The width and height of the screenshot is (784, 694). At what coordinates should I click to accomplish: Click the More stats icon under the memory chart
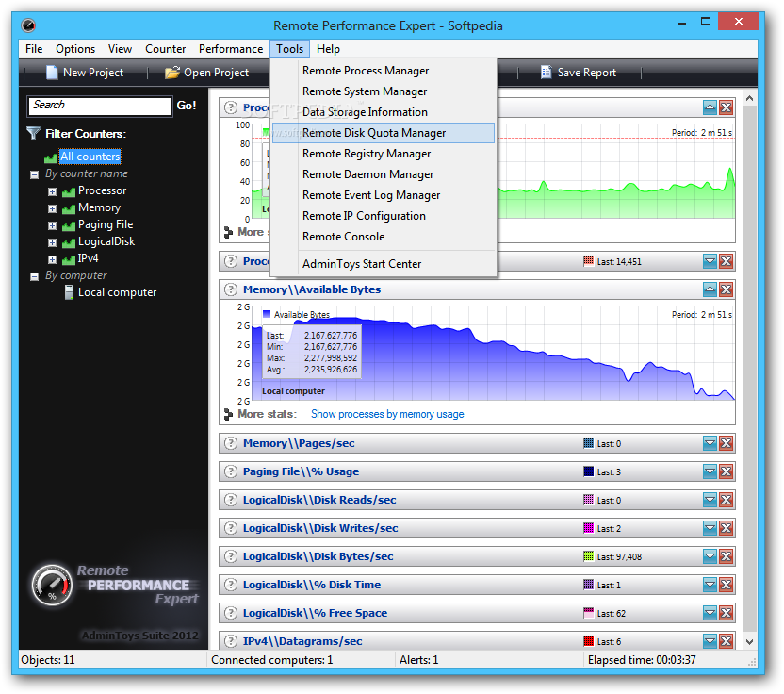coord(228,414)
